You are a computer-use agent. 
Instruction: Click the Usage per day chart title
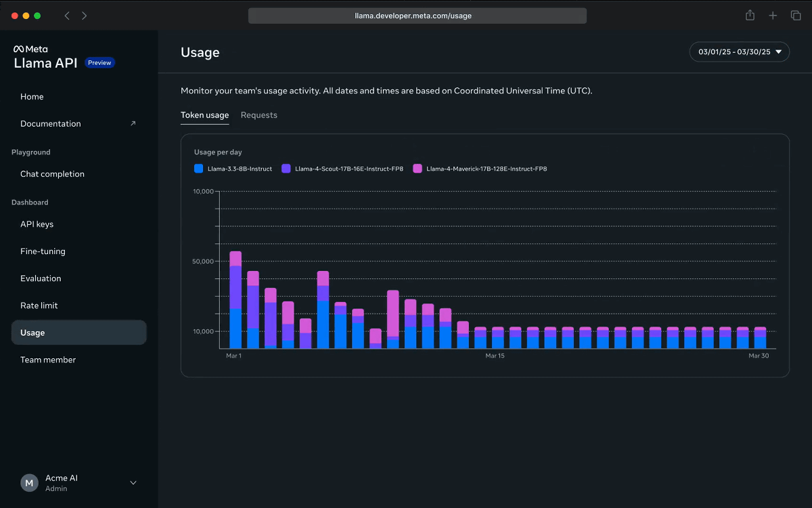click(x=218, y=152)
